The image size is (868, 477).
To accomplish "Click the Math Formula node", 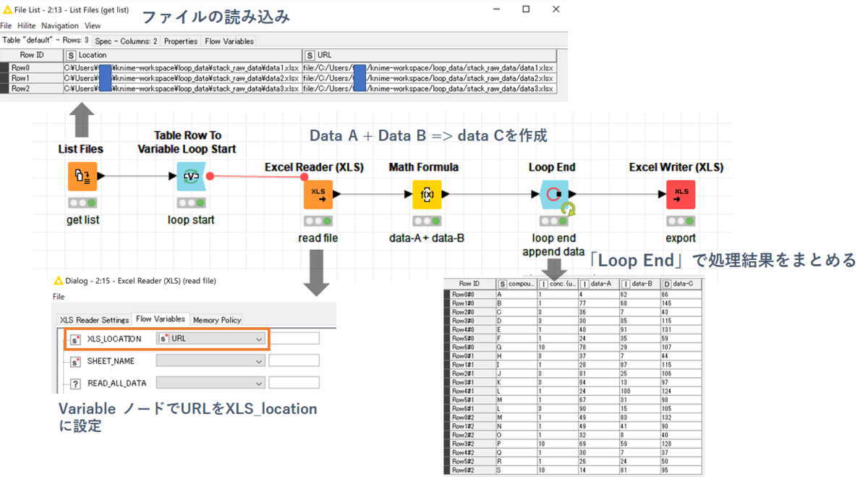I will pyautogui.click(x=425, y=195).
